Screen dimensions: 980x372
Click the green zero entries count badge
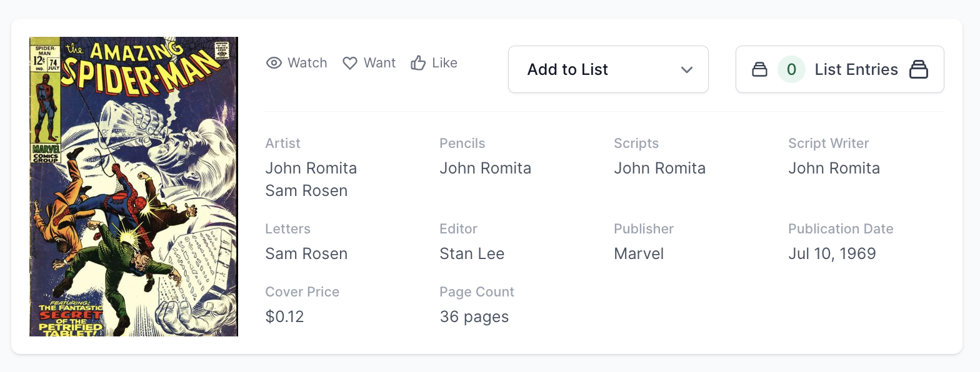pyautogui.click(x=791, y=69)
